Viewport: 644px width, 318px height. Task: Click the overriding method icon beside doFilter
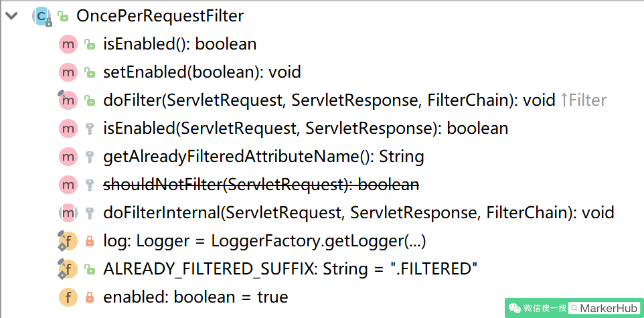pos(68,100)
